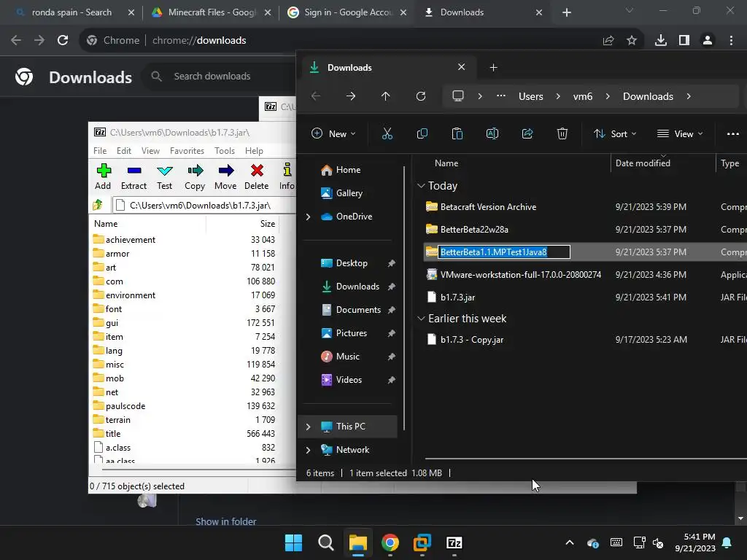This screenshot has height=560, width=747.
Task: Click the 7-Zip path address field
Action: [x=204, y=205]
